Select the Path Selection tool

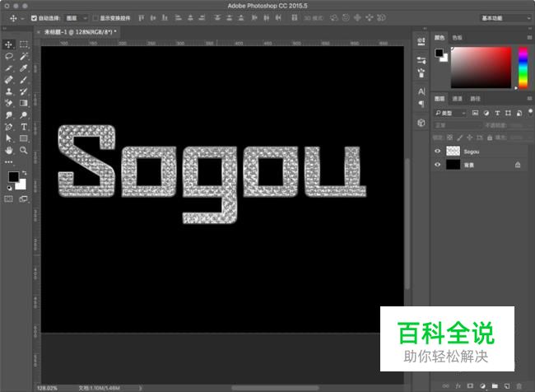point(8,138)
